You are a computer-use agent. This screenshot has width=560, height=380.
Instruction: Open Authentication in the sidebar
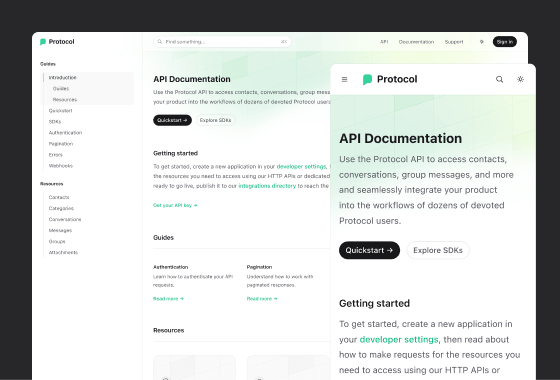click(x=65, y=133)
